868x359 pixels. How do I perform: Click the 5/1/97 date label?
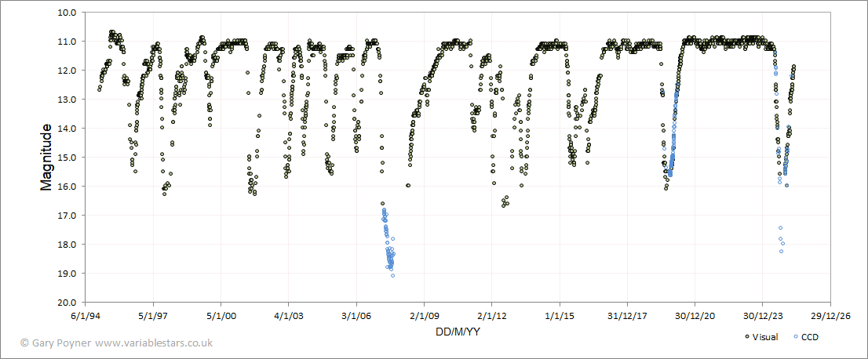[153, 317]
